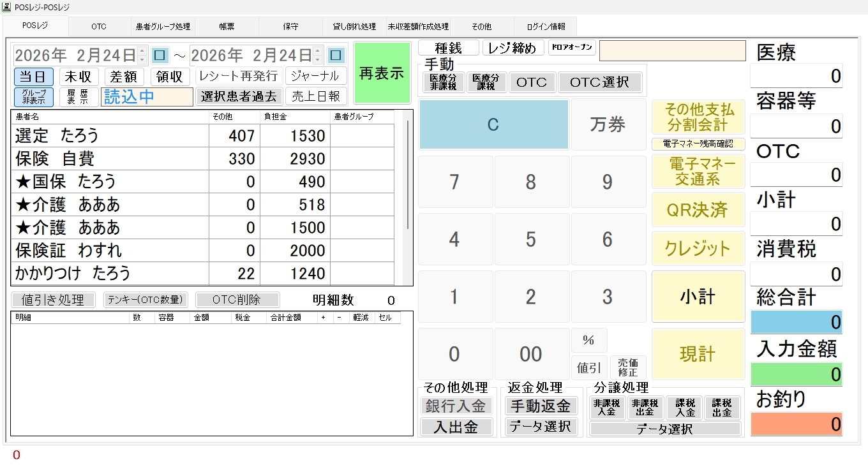This screenshot has height=472, width=868.
Task: Click the start date spinner arrows
Action: click(x=142, y=55)
